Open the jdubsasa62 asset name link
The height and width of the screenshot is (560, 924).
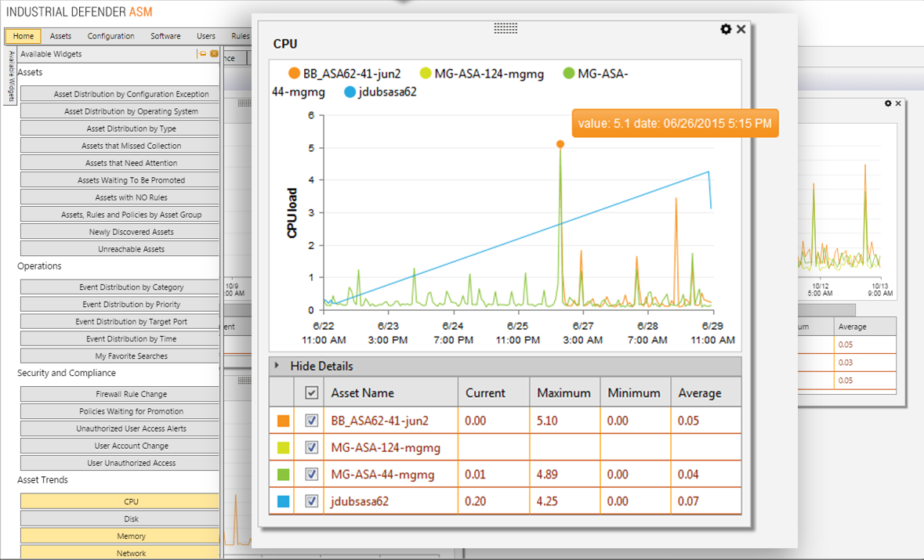pos(360,501)
